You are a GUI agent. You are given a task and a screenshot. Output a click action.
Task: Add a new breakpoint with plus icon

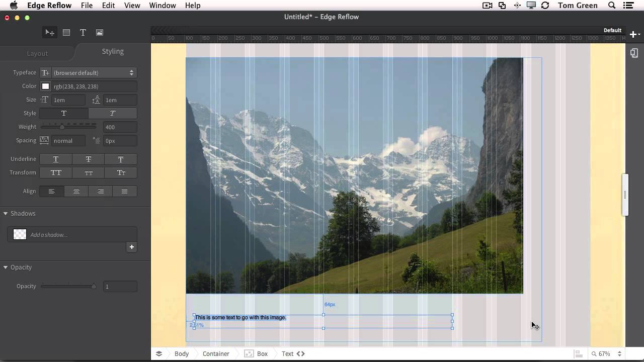634,34
